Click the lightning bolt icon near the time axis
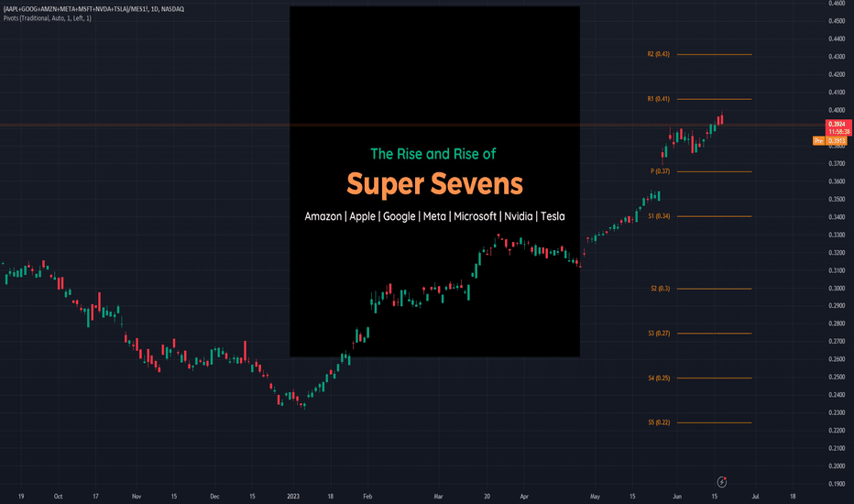854x504 pixels. coord(722,482)
